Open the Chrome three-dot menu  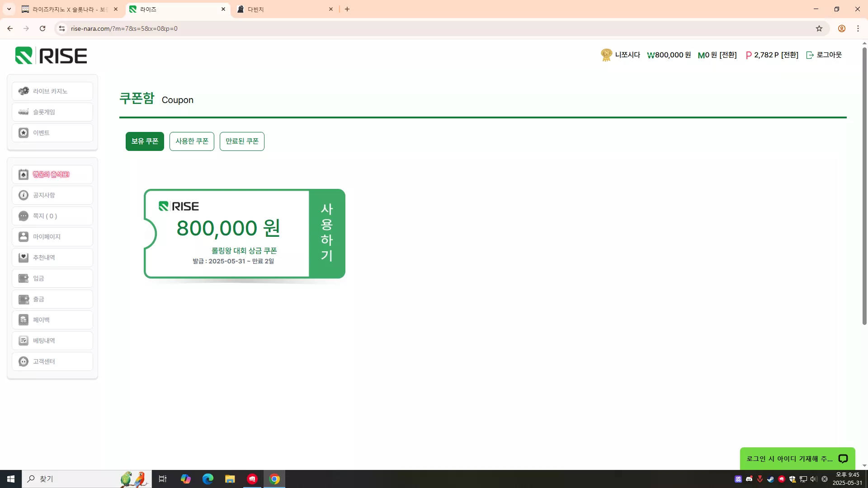click(858, 28)
